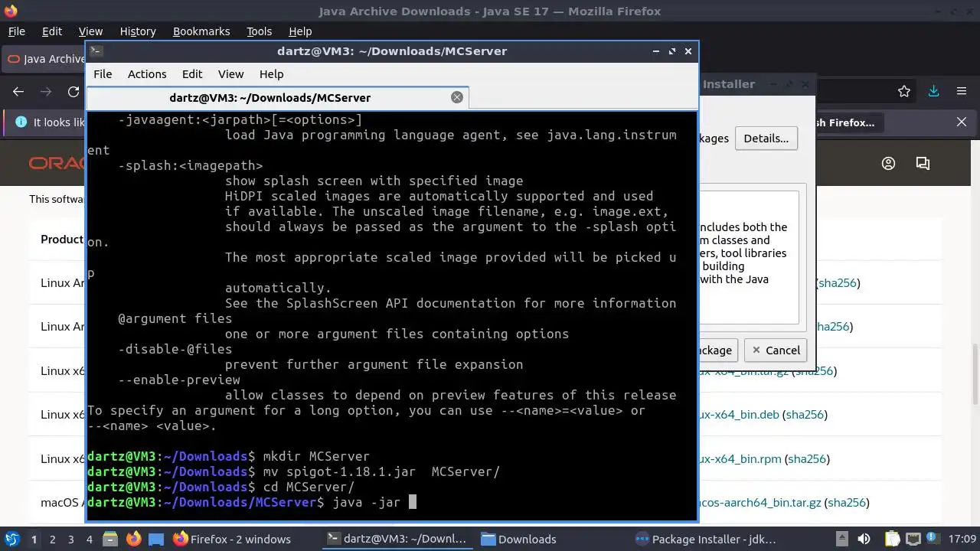Viewport: 980px width, 551px height.
Task: Switch to workspace 3
Action: [70, 540]
